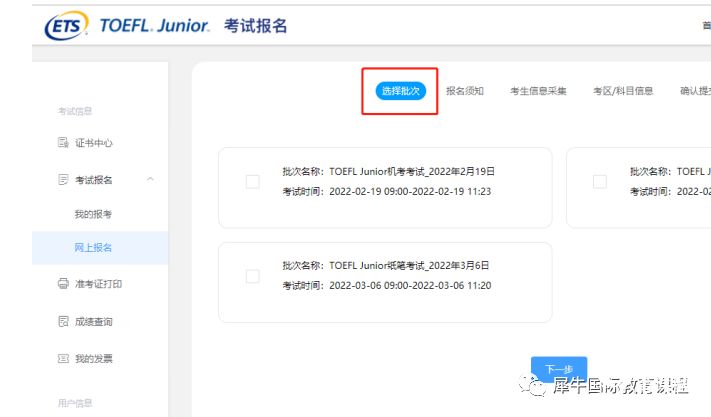
Task: Click exam time 2022-02-19 09:00-2022-02-19 11:23
Action: (410, 191)
